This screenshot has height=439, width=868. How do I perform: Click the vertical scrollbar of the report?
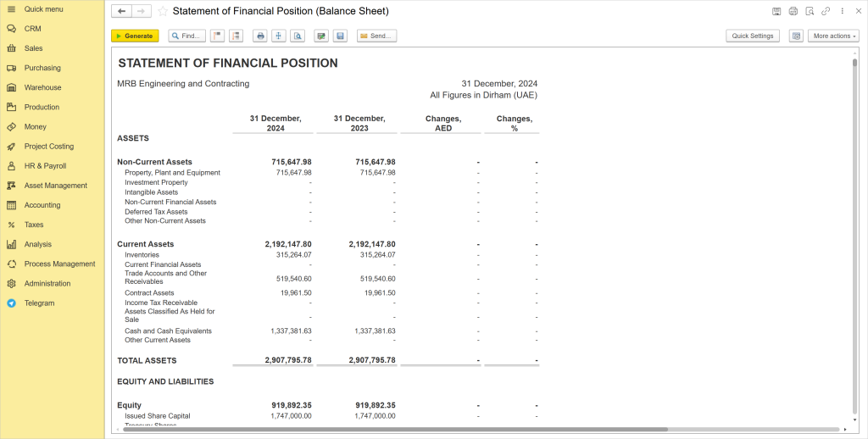(x=854, y=236)
